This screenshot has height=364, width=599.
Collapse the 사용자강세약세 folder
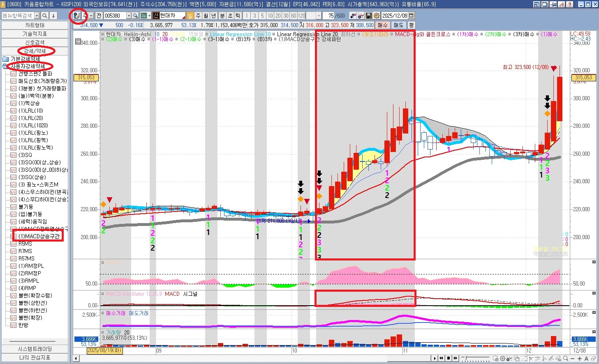5,66
